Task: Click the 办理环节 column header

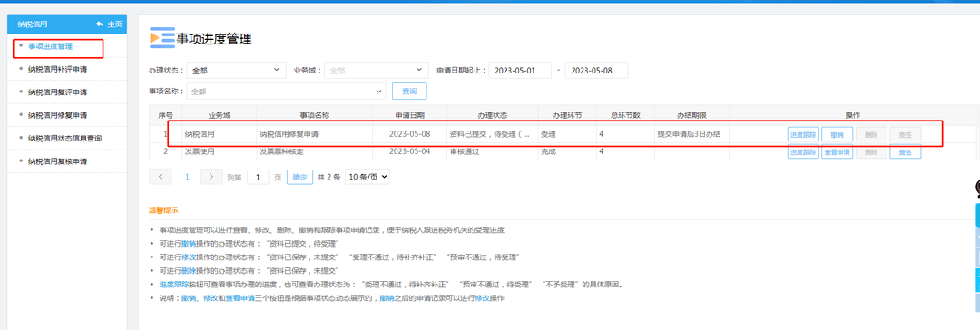Action: (567, 116)
